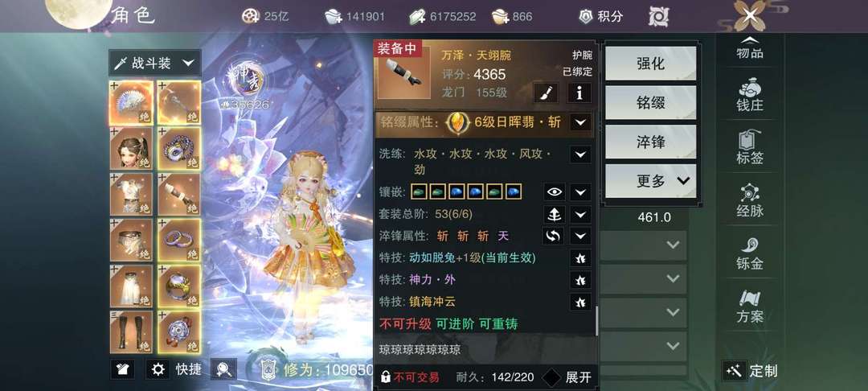Toggle the 动如脱兔 special skill star icon

pyautogui.click(x=580, y=258)
